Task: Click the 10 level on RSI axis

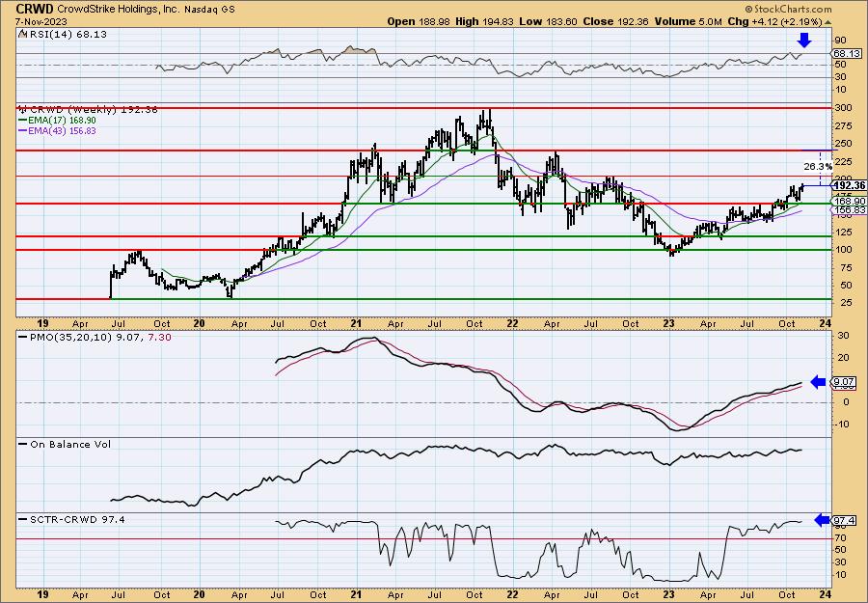Action: (x=841, y=89)
